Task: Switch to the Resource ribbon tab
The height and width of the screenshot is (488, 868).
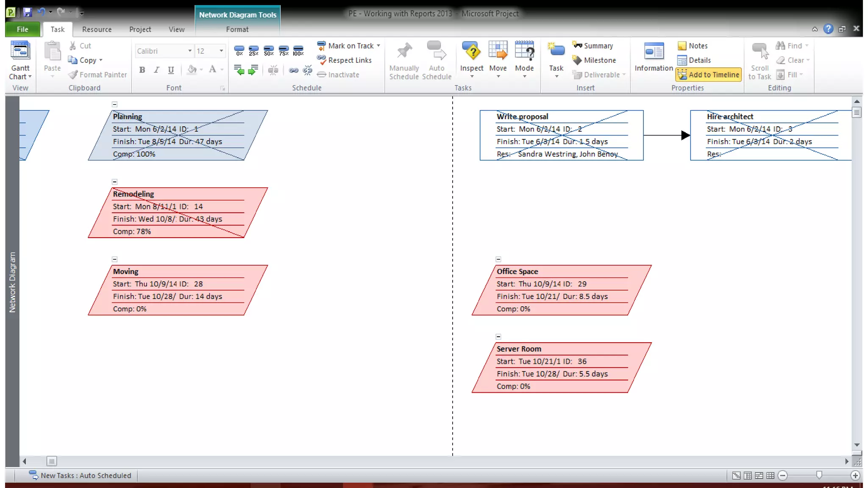Action: (x=97, y=29)
